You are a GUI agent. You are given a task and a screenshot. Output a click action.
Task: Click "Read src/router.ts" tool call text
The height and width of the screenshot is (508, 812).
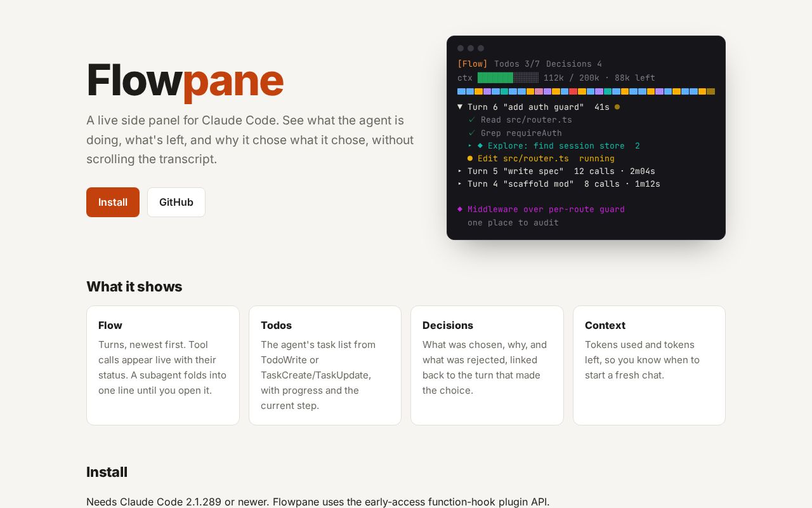tap(526, 119)
